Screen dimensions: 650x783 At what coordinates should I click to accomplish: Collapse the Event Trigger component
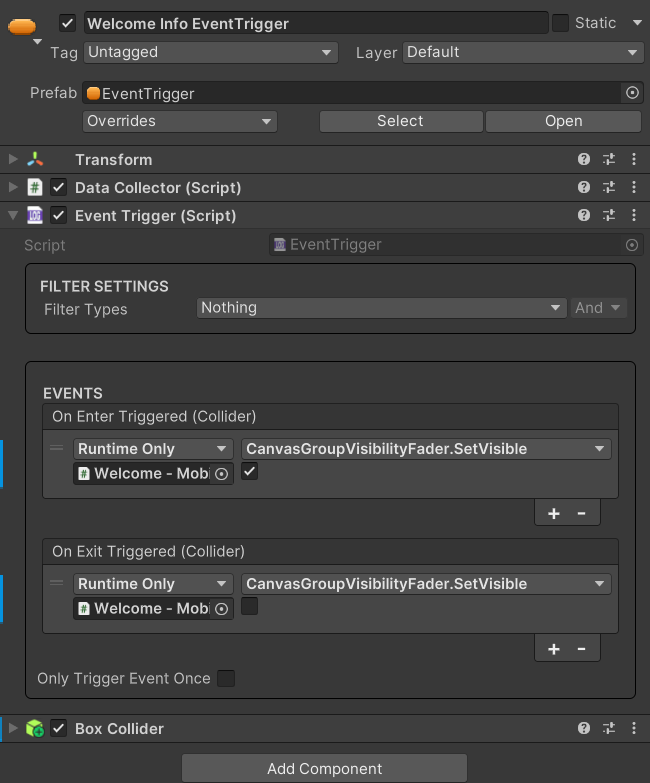(13, 216)
